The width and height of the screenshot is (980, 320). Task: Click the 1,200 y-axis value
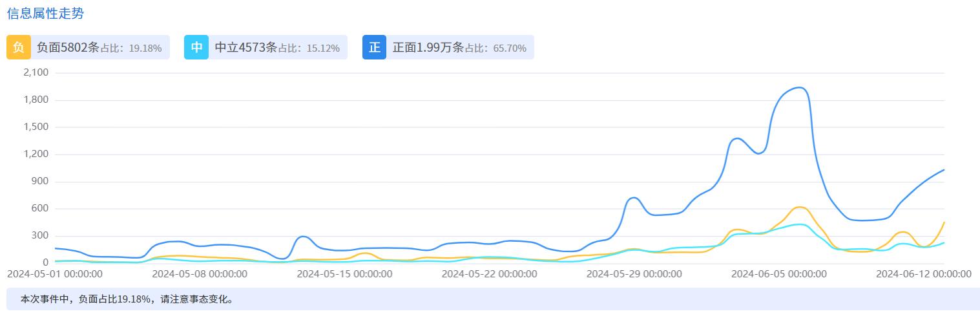[x=36, y=154]
